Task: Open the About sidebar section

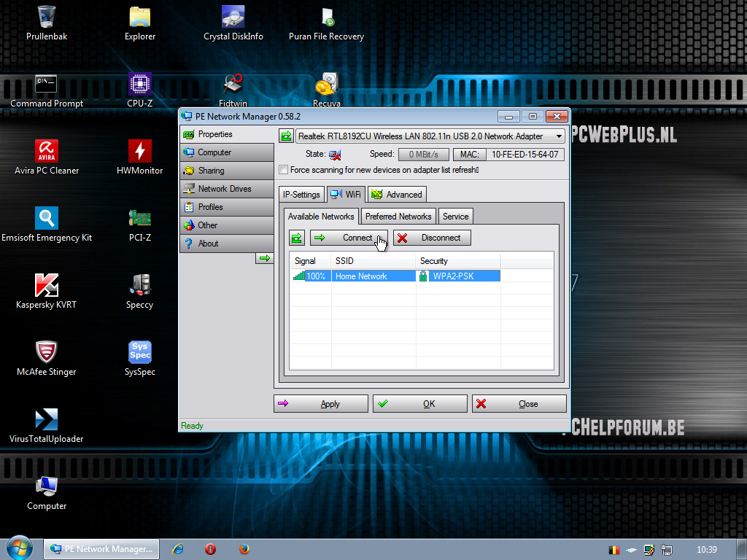Action: (227, 244)
